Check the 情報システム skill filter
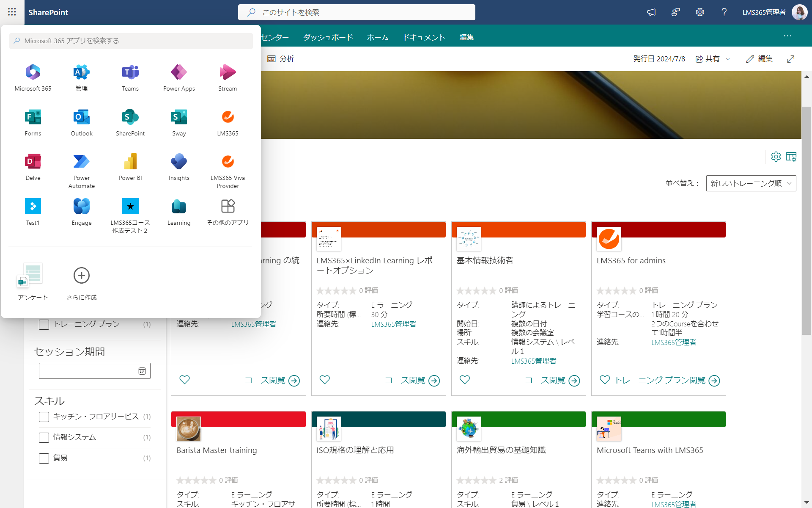 44,438
